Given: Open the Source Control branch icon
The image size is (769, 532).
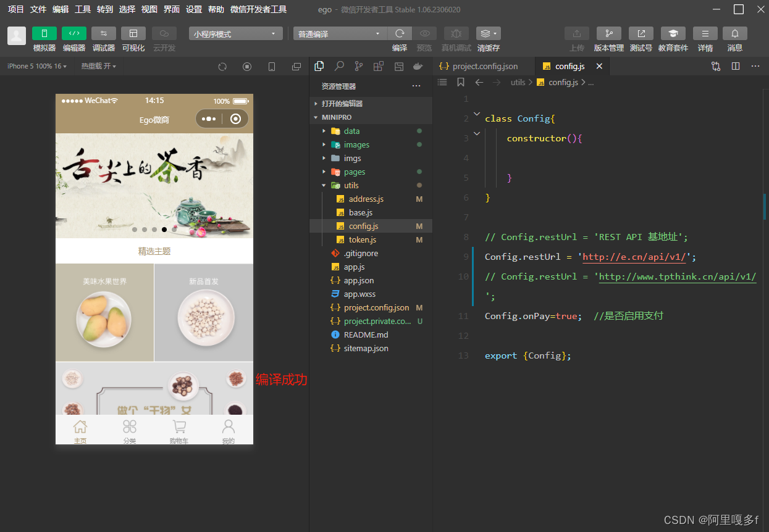Looking at the screenshot, I should coord(359,66).
